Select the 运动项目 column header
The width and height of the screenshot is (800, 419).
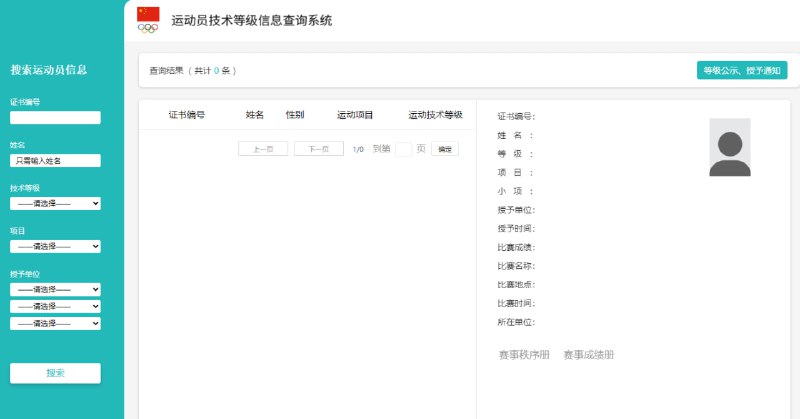point(355,115)
